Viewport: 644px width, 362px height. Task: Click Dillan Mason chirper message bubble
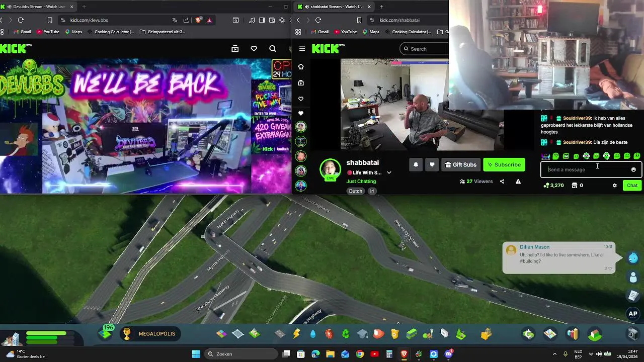click(x=559, y=258)
